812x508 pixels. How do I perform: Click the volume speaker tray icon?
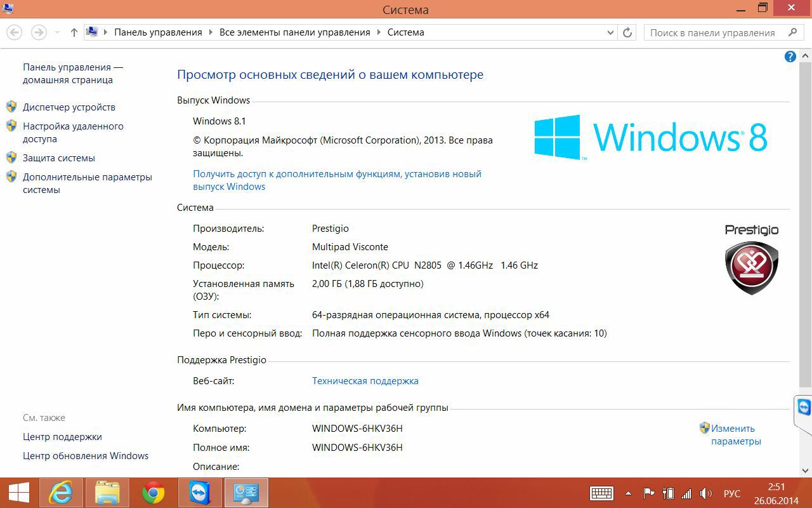705,493
